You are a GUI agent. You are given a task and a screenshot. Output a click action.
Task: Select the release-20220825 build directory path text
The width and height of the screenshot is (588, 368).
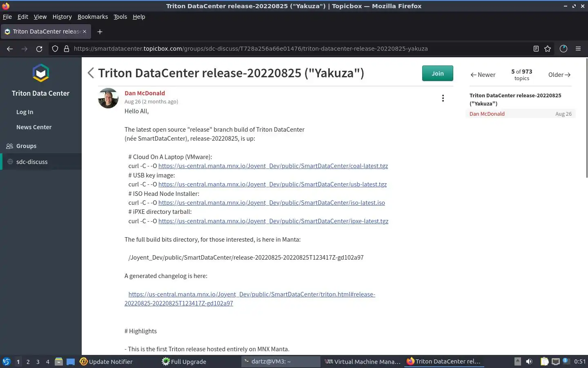pyautogui.click(x=246, y=258)
